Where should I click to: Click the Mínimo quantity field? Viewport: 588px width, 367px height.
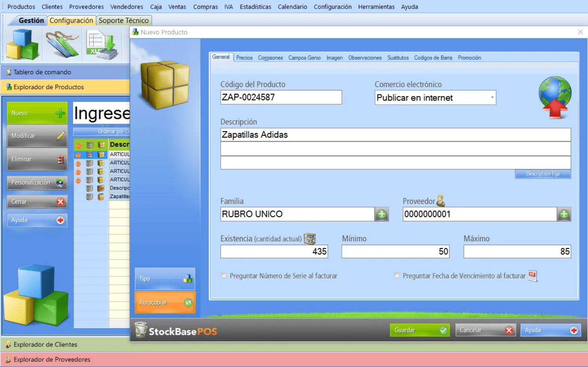point(395,252)
